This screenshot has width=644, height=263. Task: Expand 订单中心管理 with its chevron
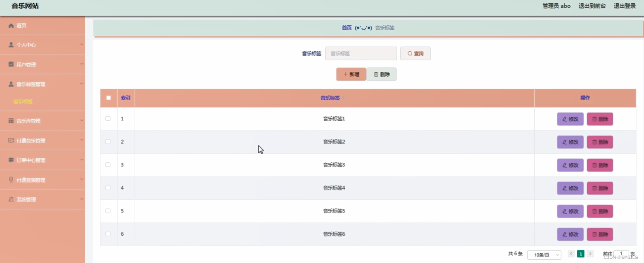coord(82,159)
